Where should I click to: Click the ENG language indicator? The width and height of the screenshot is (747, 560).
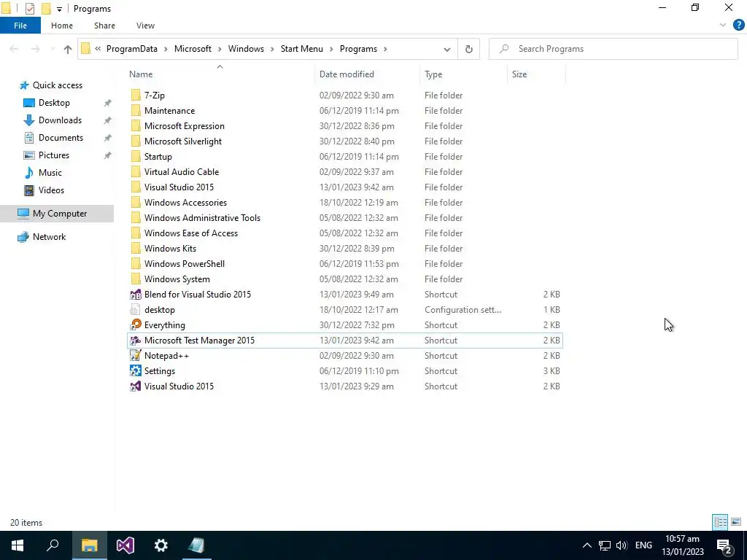643,545
